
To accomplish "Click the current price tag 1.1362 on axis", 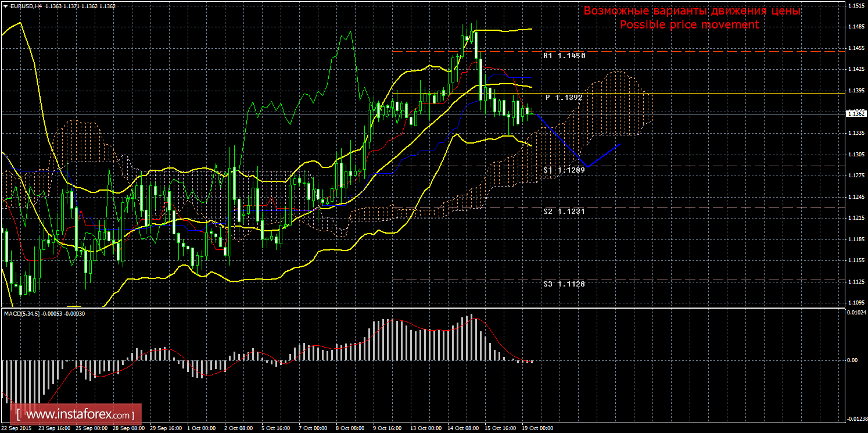I will [856, 114].
